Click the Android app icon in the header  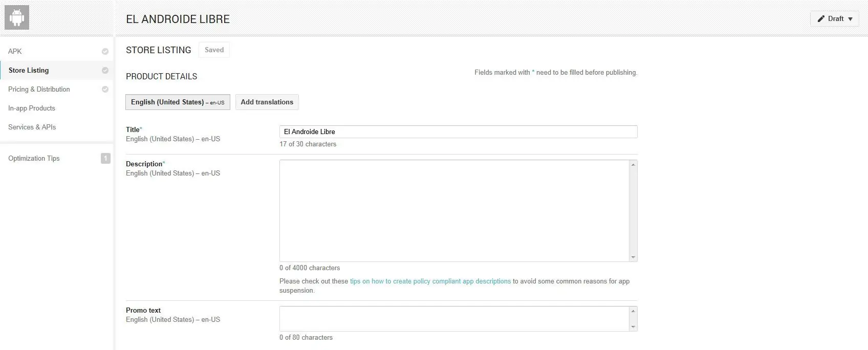17,17
